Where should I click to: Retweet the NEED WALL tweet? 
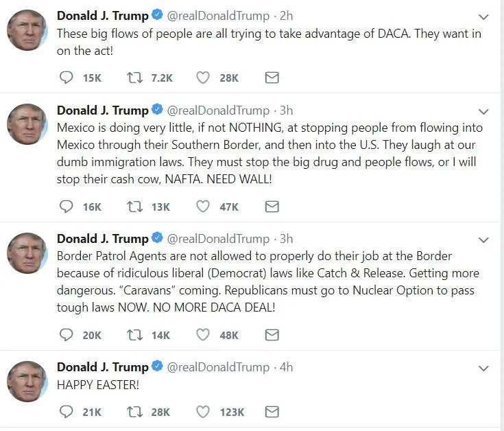pos(134,207)
